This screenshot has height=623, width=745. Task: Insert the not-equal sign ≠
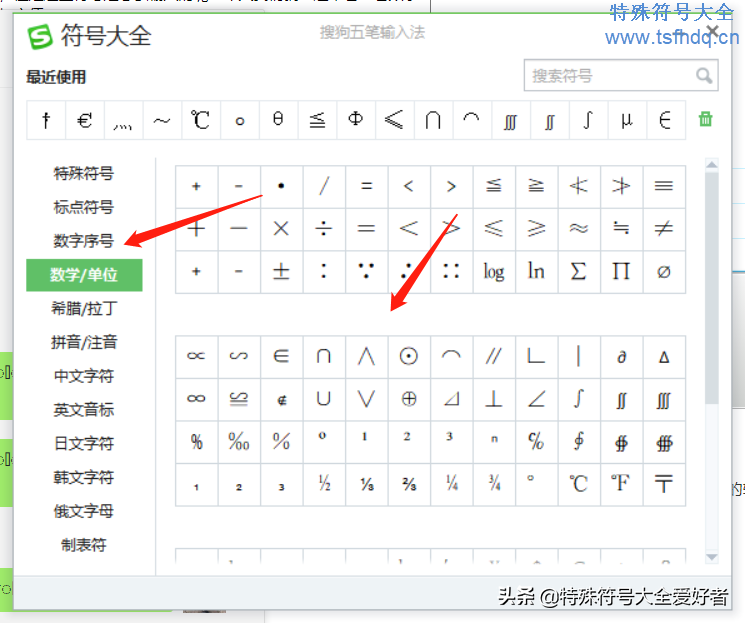pos(663,229)
